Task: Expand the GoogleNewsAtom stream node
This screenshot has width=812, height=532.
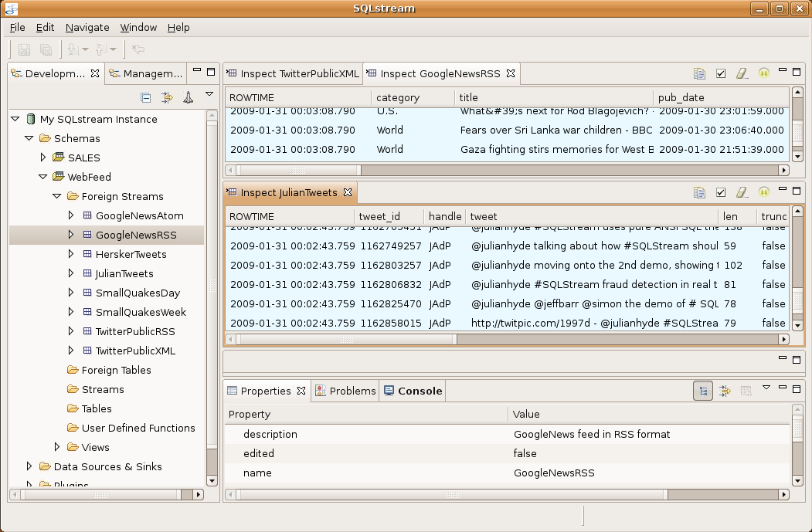Action: 71,215
